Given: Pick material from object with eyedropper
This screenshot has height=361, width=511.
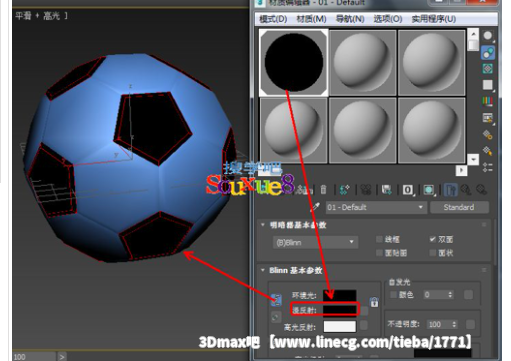Looking at the screenshot, I should (315, 207).
